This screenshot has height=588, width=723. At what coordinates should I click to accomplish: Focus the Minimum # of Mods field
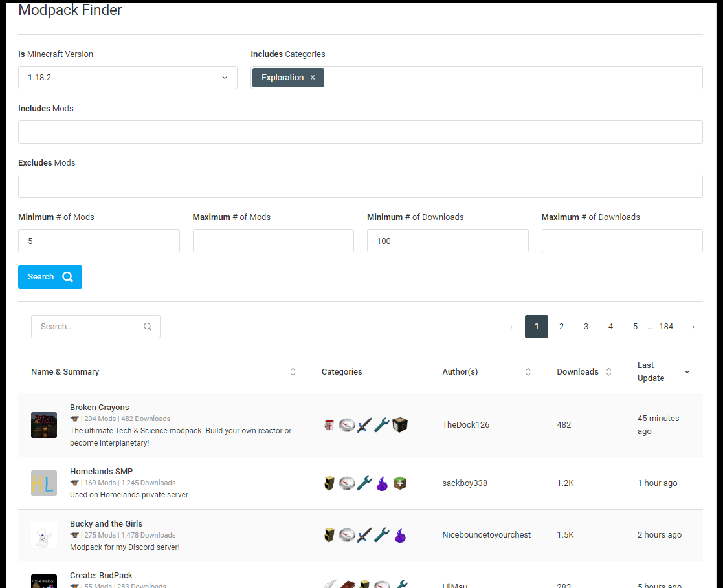point(99,241)
